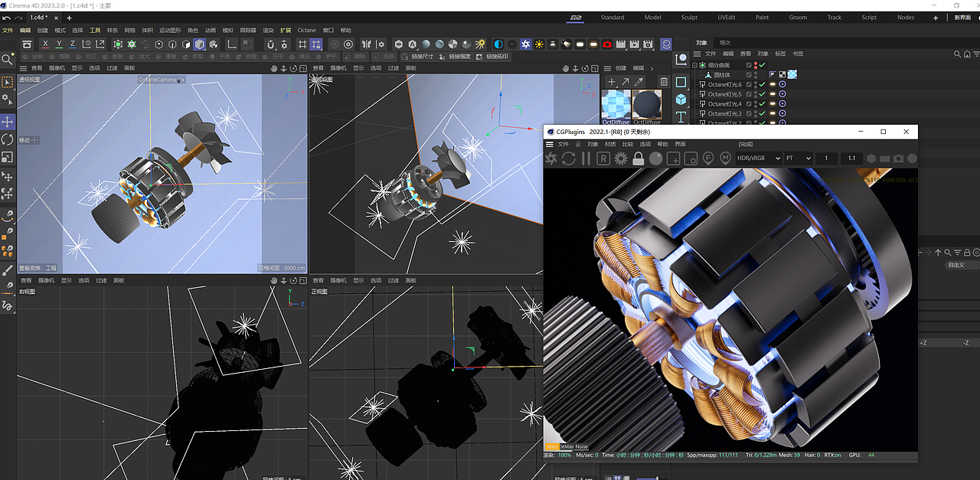Select the dark OctDiffuse material thumbnail
Screen dimensions: 980x480
point(647,106)
